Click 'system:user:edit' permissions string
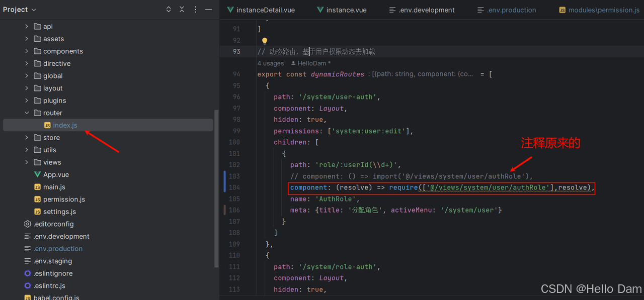Viewport: 644px width, 300px height. [369, 131]
